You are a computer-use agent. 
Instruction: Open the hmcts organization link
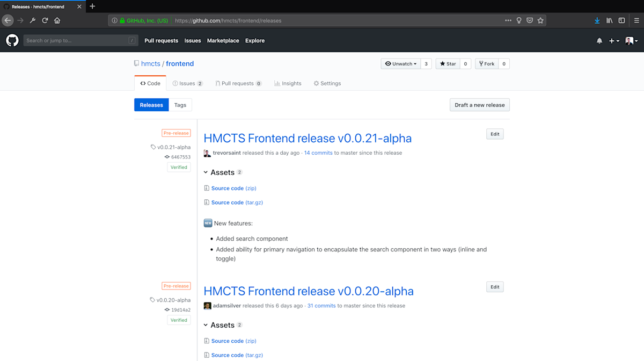151,63
